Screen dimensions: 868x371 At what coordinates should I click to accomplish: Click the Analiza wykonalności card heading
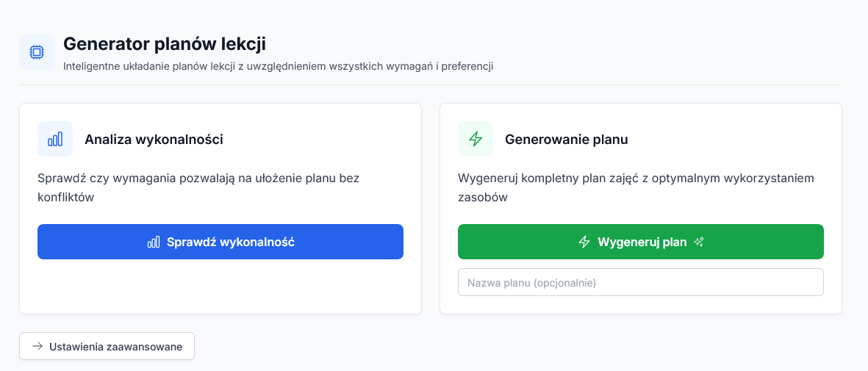pos(154,139)
